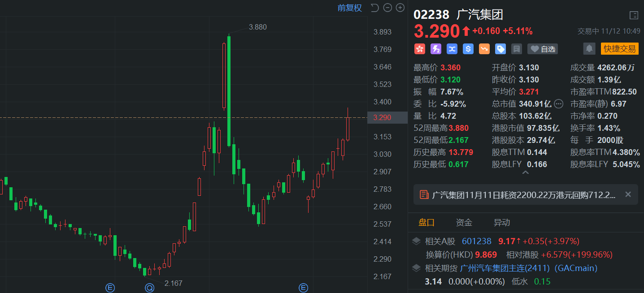
Task: Click the 成交额 value 1.39亿
Action: 609,80
